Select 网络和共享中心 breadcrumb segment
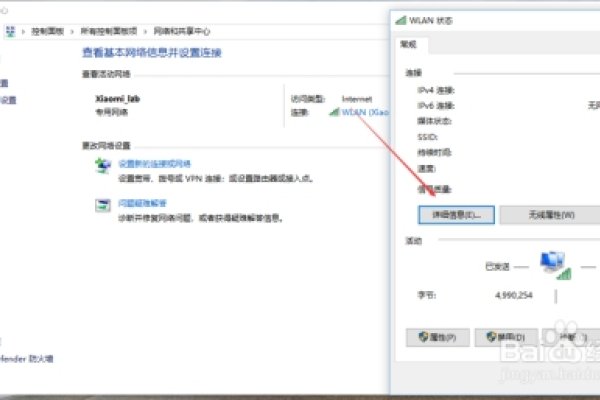 click(x=182, y=31)
